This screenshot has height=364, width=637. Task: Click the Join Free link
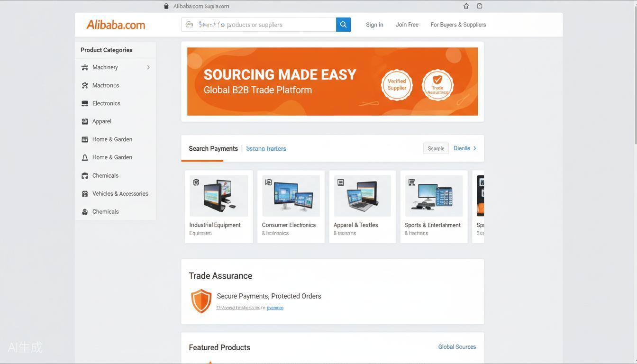point(407,25)
